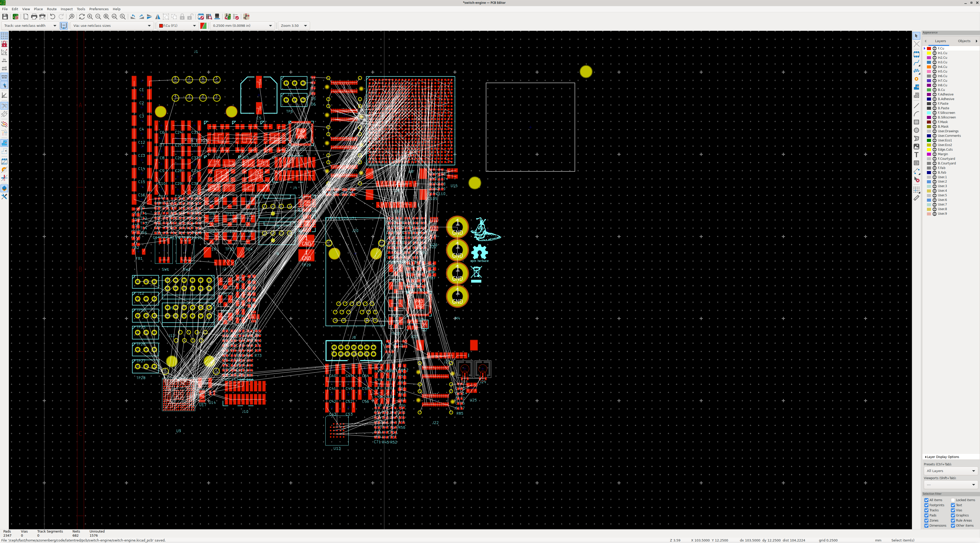
Task: Click the Route Tracks tool
Action: 916,63
